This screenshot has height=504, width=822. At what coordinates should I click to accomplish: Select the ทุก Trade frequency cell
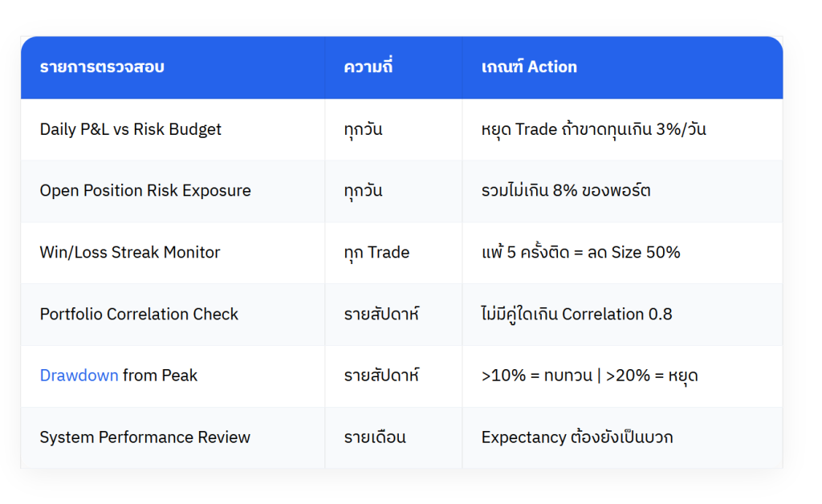tap(377, 253)
